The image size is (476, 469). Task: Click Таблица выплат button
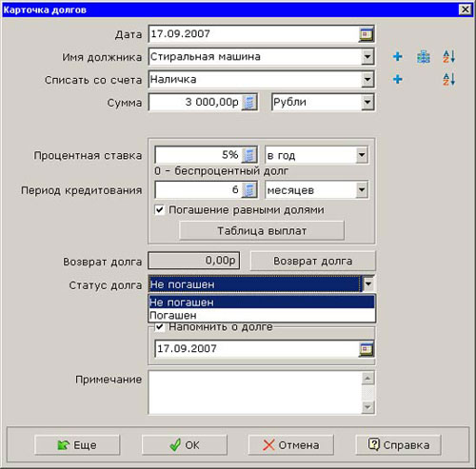[x=262, y=230]
